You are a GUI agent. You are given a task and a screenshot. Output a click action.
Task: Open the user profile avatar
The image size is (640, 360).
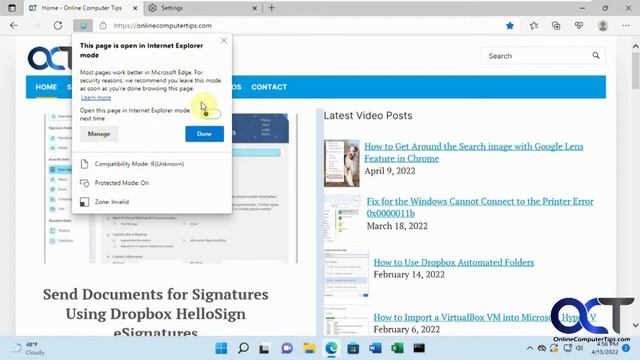coord(602,26)
